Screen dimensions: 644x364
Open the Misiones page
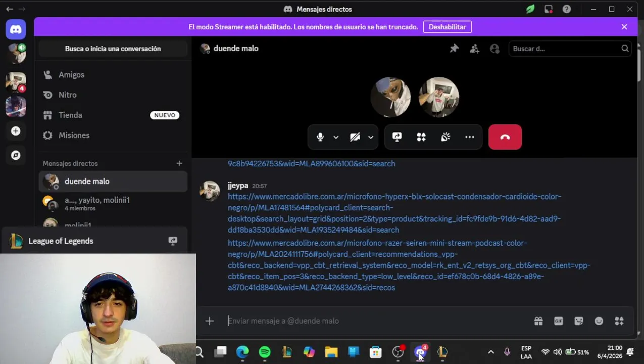(113, 135)
